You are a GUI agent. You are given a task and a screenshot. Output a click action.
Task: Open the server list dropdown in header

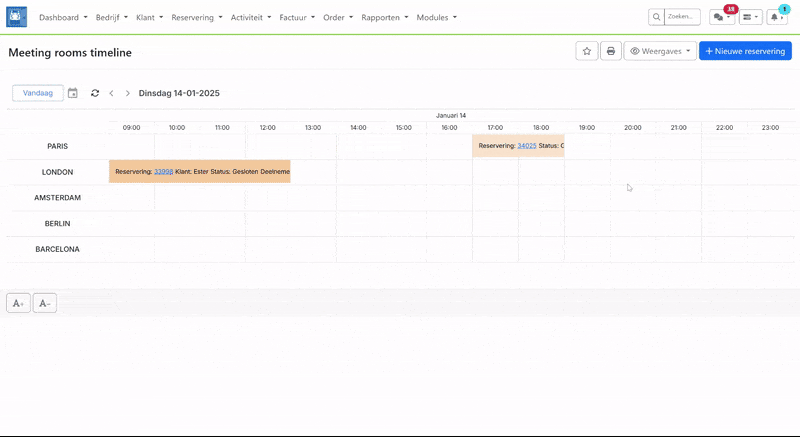[x=750, y=17]
